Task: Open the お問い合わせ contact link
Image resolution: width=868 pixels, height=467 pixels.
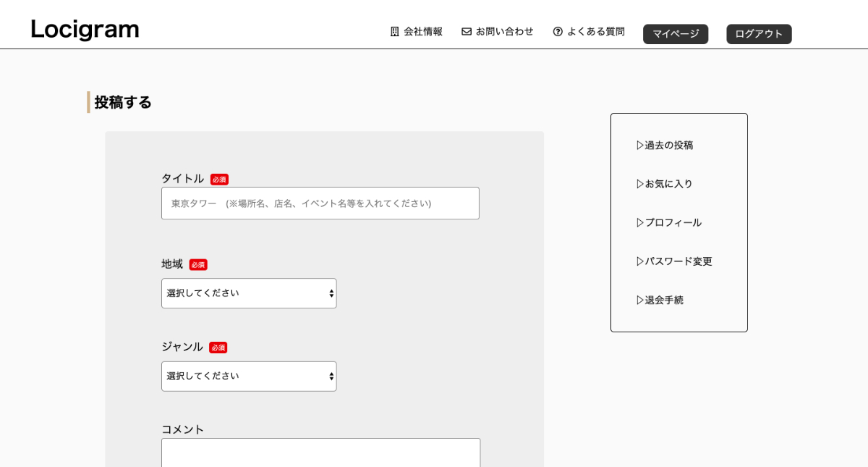Action: [504, 32]
